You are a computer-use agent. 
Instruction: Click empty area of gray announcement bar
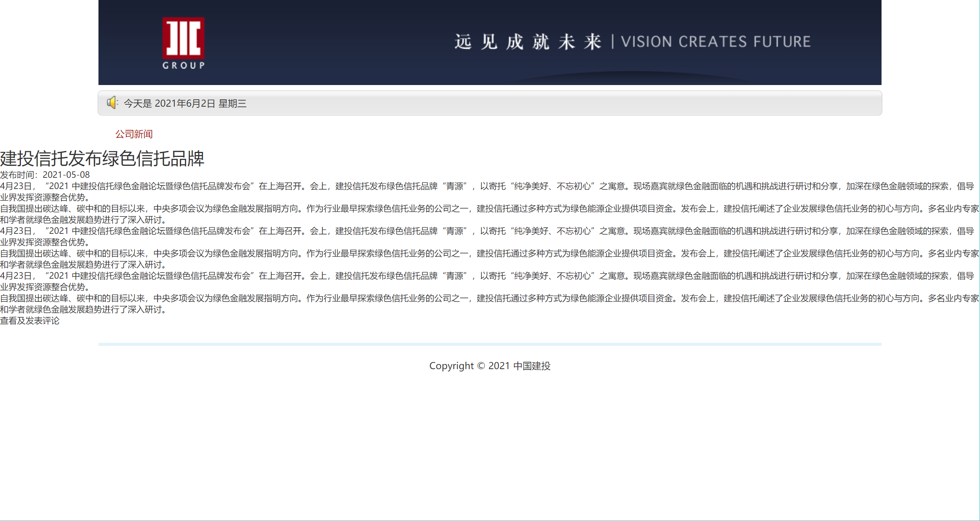[579, 103]
